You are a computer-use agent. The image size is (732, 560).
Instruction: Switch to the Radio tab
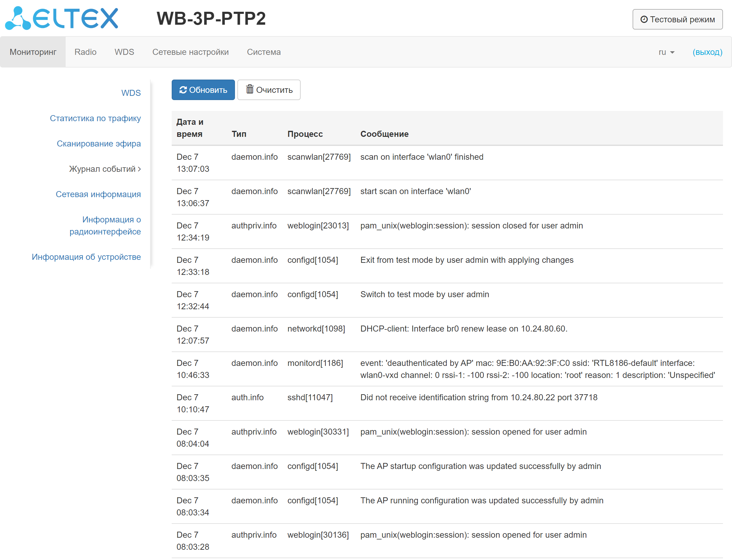(x=85, y=52)
